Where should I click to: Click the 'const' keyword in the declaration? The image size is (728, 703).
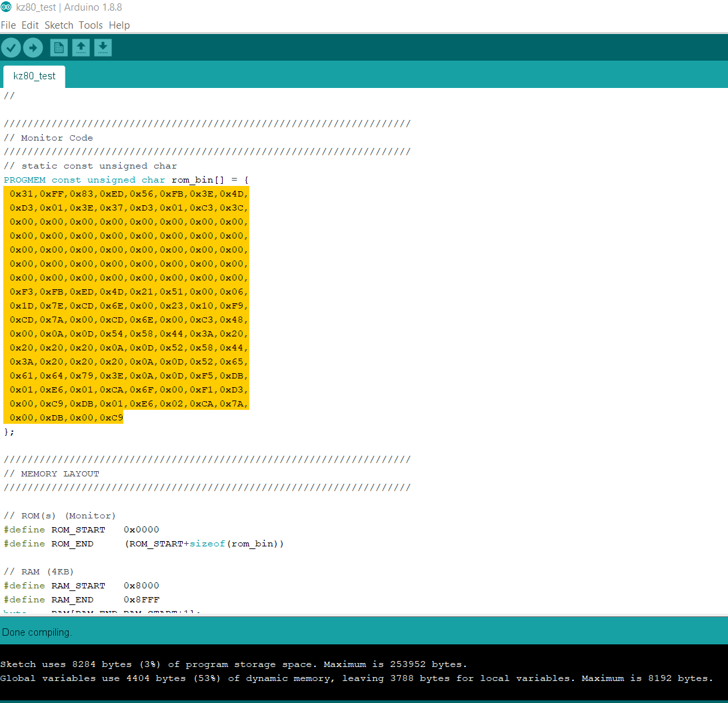(67, 179)
